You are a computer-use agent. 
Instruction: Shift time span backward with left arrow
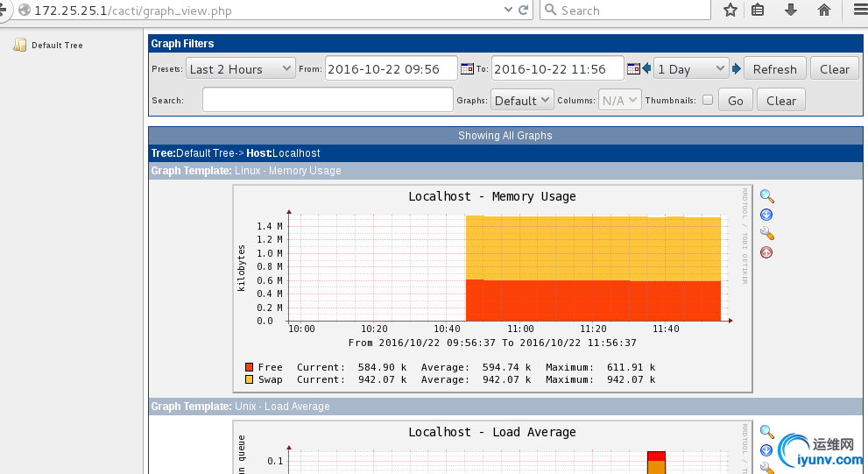[646, 68]
